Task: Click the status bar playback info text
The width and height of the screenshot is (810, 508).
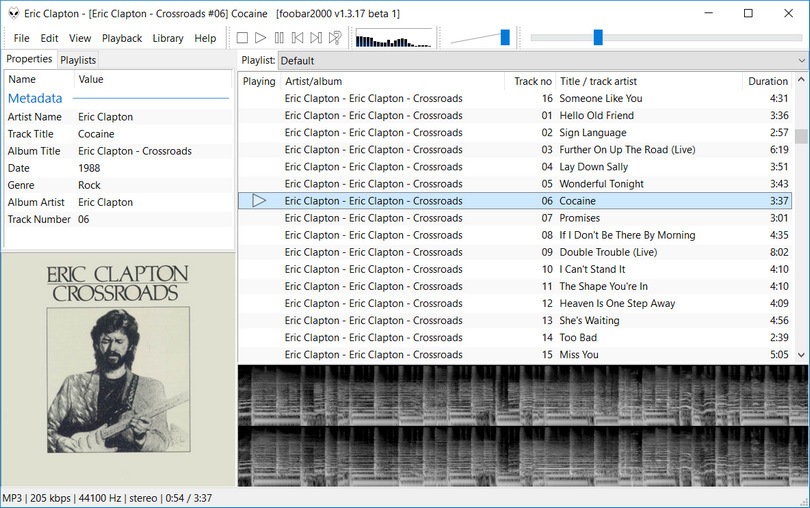Action: click(107, 498)
